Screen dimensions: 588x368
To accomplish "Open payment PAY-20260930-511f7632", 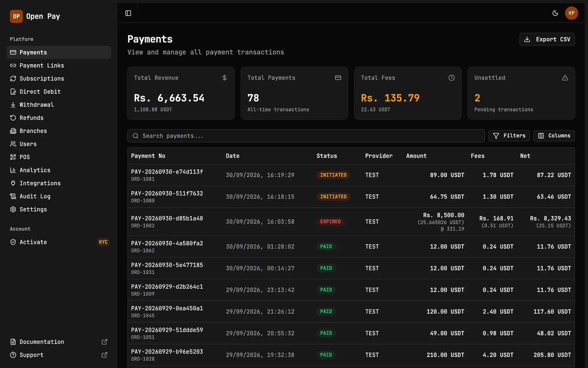I will 167,194.
